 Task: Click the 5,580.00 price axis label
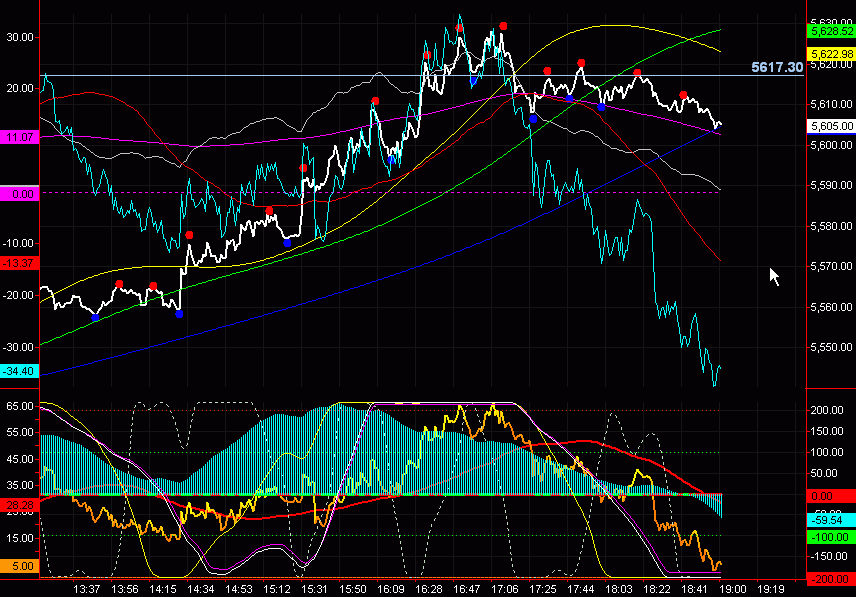tap(831, 226)
